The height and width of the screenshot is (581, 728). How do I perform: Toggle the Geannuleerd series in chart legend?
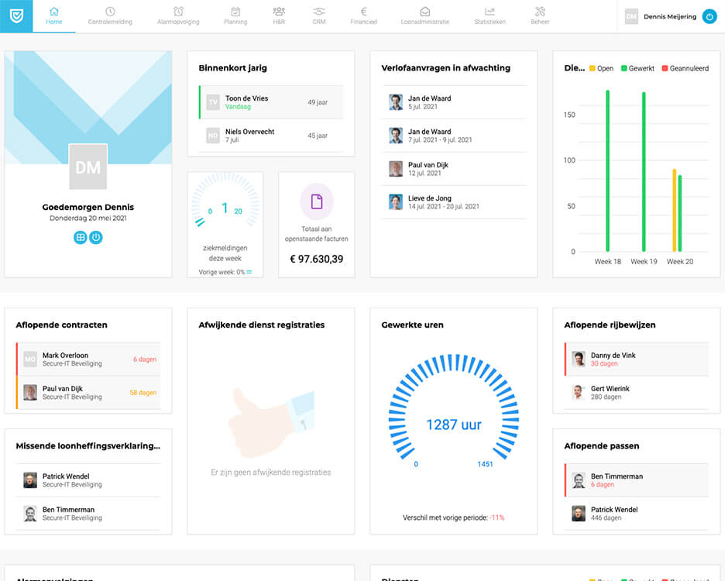pos(685,68)
